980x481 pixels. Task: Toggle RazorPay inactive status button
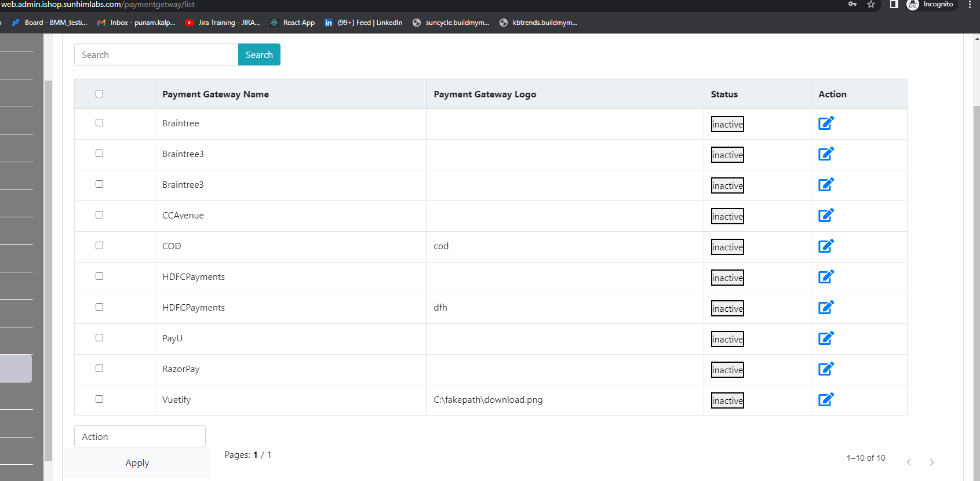[x=727, y=370]
